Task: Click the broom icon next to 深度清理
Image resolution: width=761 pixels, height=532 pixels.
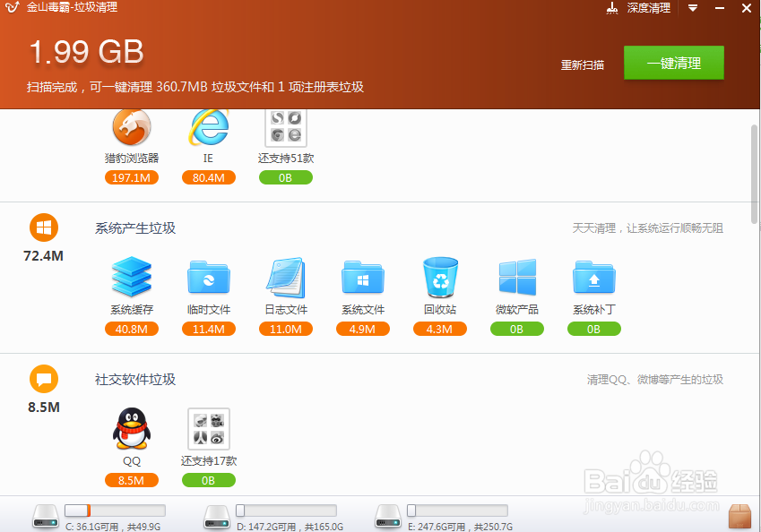Action: click(x=612, y=8)
